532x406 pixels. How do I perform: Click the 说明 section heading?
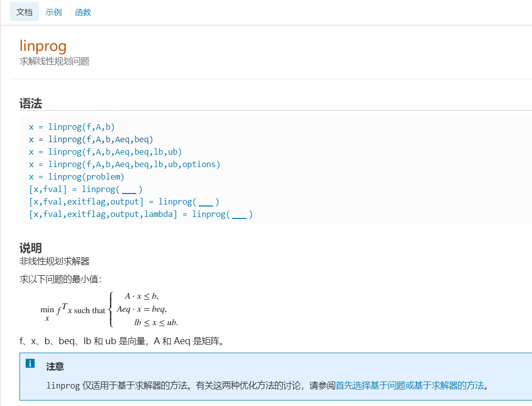[x=31, y=248]
